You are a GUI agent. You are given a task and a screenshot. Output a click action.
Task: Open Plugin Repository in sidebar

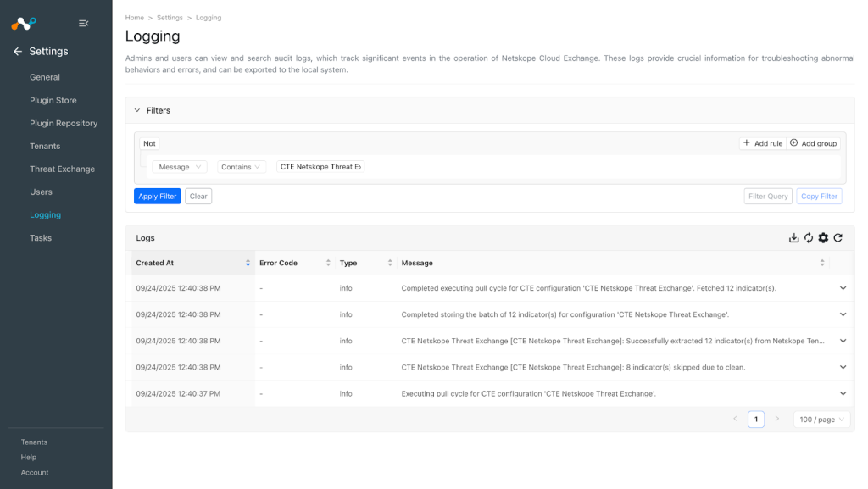click(64, 124)
